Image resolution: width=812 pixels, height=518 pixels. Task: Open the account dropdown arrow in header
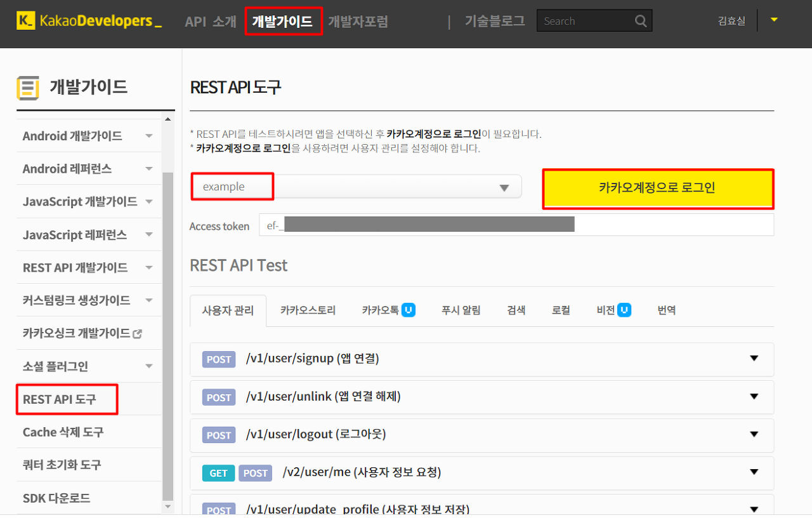point(774,20)
